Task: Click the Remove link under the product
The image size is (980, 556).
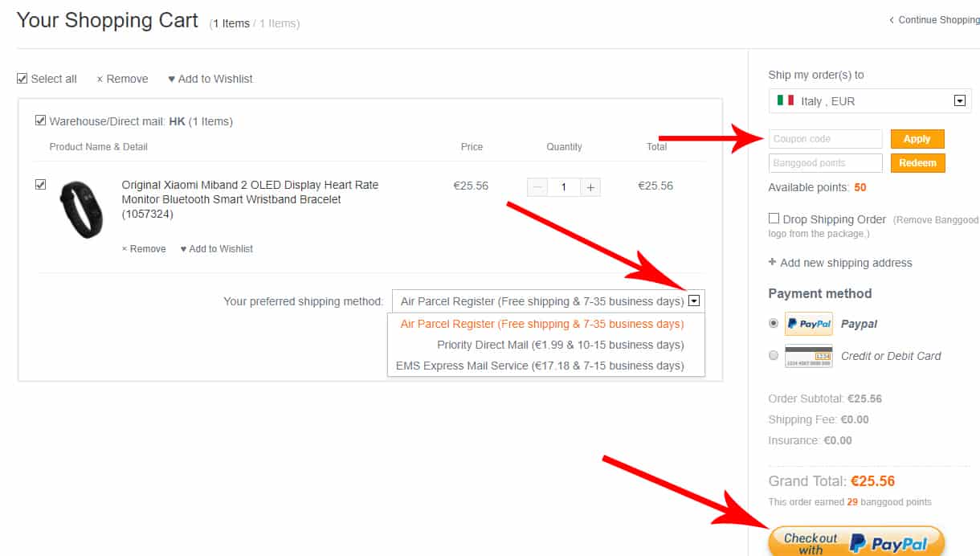Action: [144, 249]
